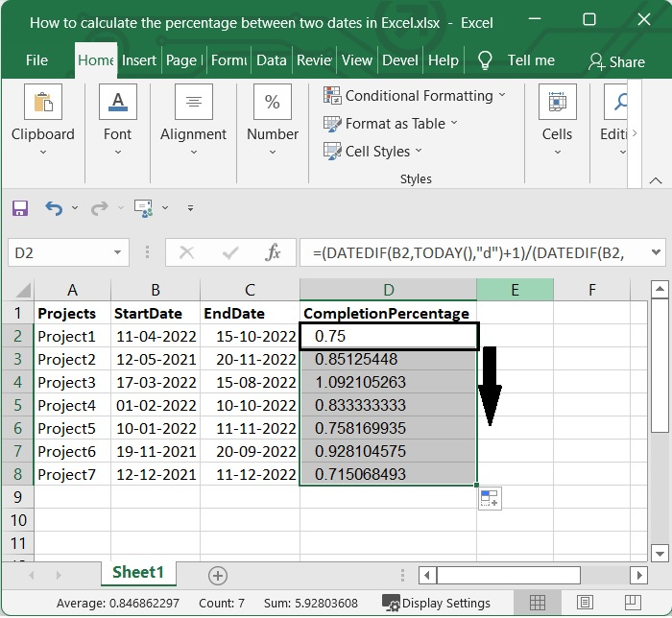Viewport: 672px width, 618px height.
Task: Click inside the formula bar
Action: pyautogui.click(x=473, y=252)
